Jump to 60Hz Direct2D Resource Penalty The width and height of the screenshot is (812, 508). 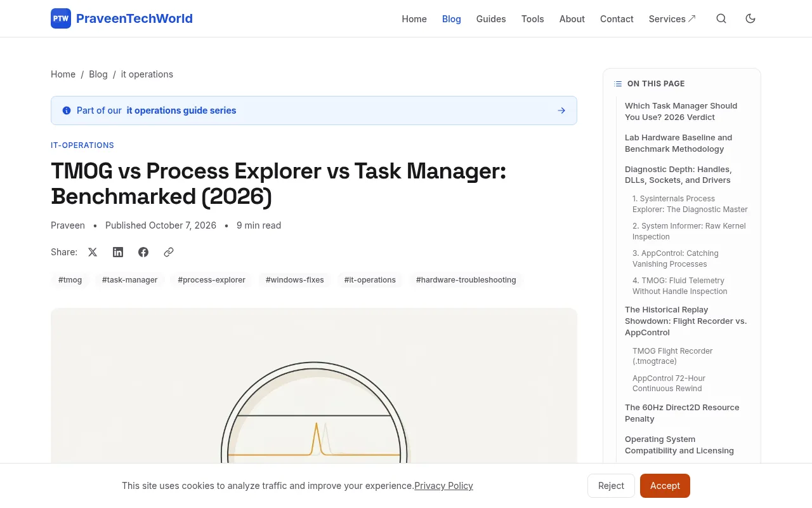pyautogui.click(x=682, y=413)
